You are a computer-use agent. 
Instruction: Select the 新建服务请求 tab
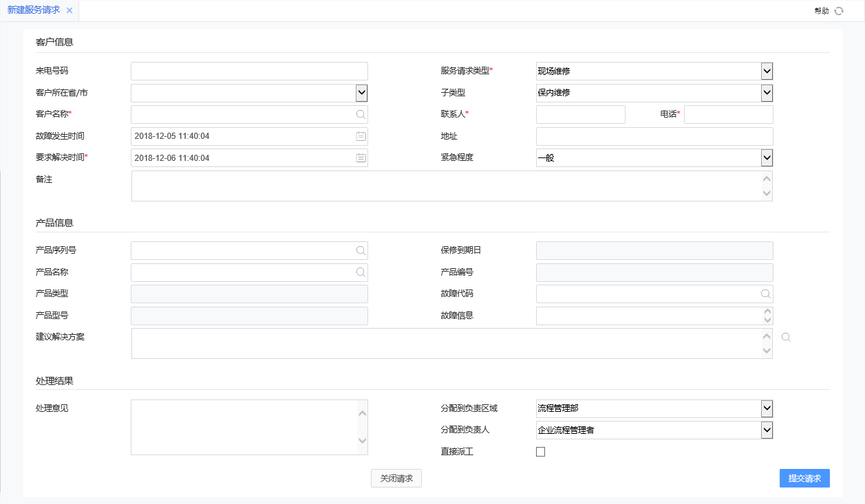point(33,10)
